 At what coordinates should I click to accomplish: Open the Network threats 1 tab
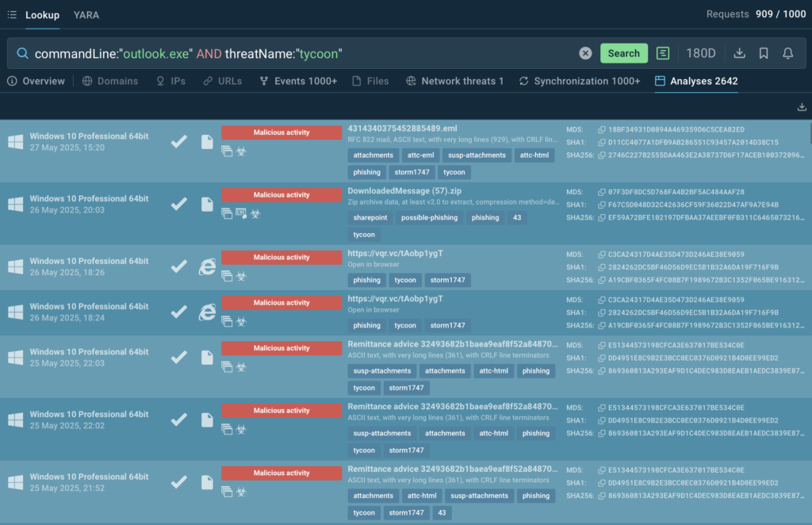click(x=454, y=81)
